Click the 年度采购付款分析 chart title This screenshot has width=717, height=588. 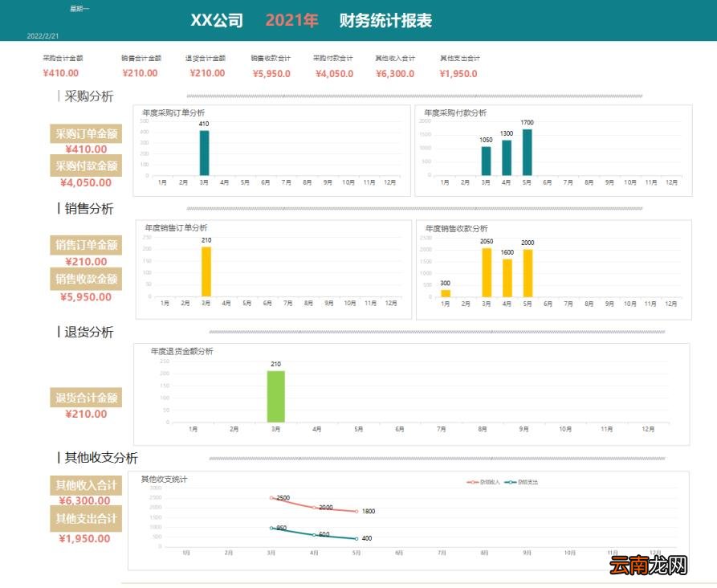point(455,112)
